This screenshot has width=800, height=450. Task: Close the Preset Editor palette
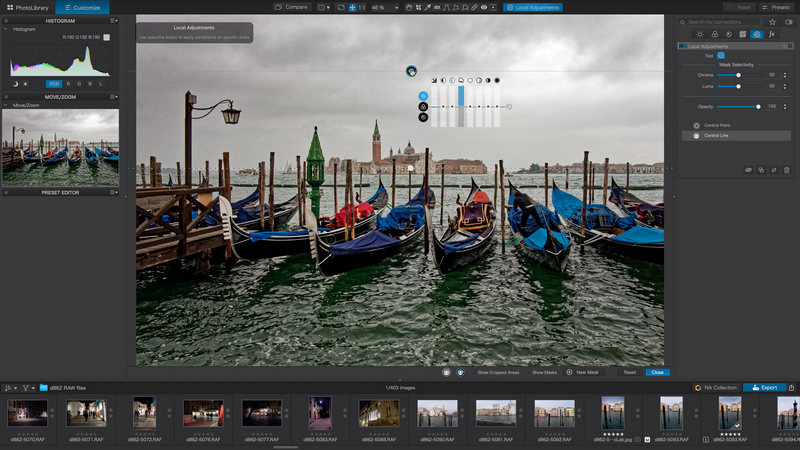6,192
